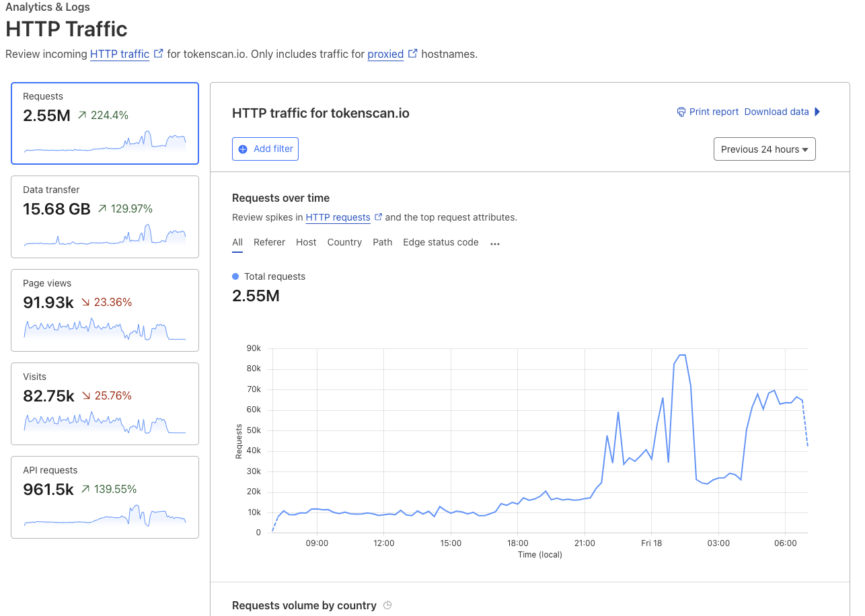
Task: Select the Requests metric card
Action: tap(105, 123)
